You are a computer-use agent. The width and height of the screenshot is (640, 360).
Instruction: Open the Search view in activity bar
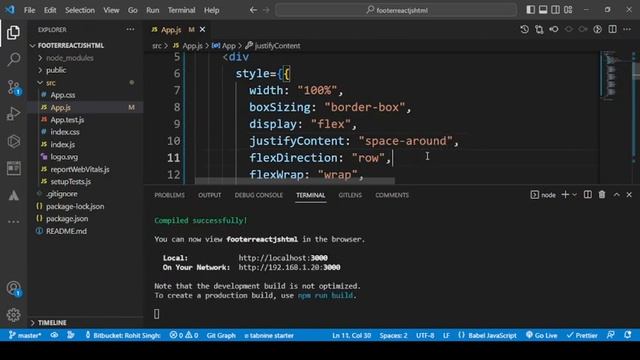pos(13,60)
